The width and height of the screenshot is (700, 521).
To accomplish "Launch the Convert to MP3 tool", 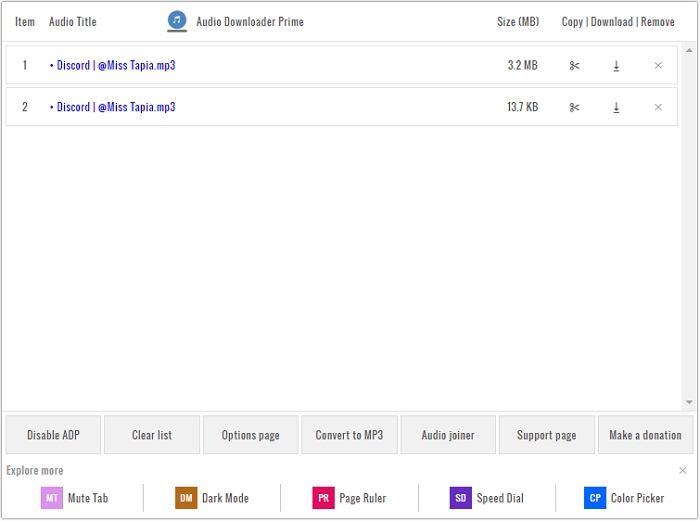I will 349,436.
